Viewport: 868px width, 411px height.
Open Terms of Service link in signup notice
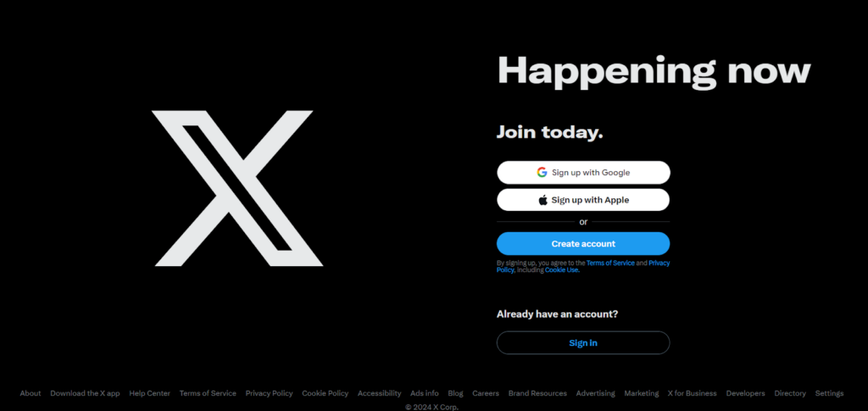610,264
